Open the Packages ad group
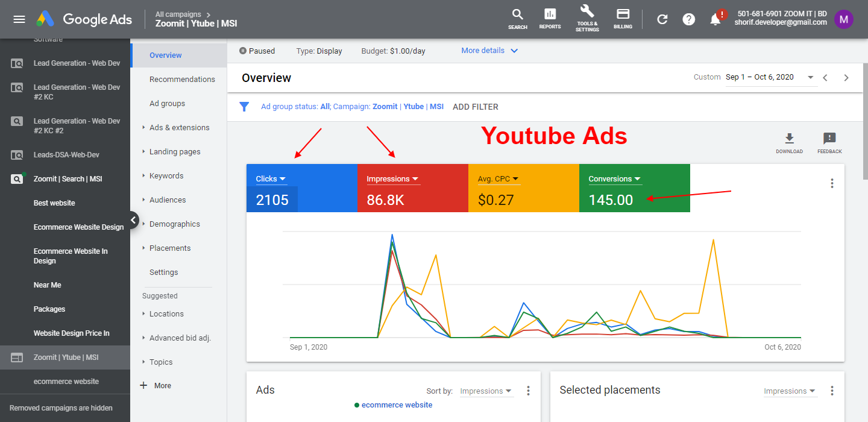Screen dimensions: 868x422 click(x=49, y=309)
